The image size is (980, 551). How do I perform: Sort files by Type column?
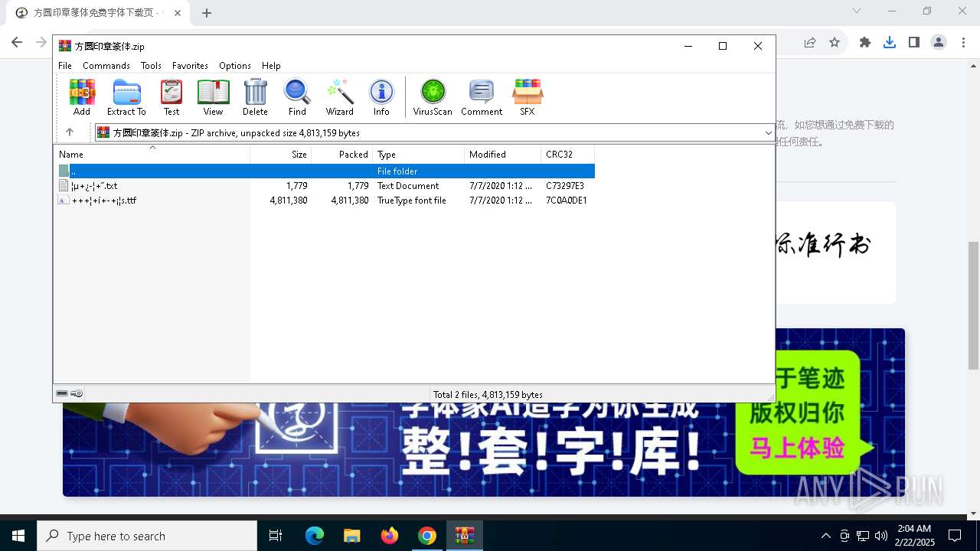tap(419, 154)
